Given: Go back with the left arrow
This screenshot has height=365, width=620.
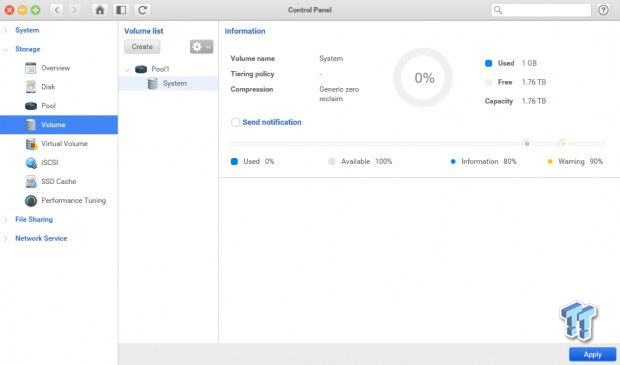Looking at the screenshot, I should tap(57, 10).
